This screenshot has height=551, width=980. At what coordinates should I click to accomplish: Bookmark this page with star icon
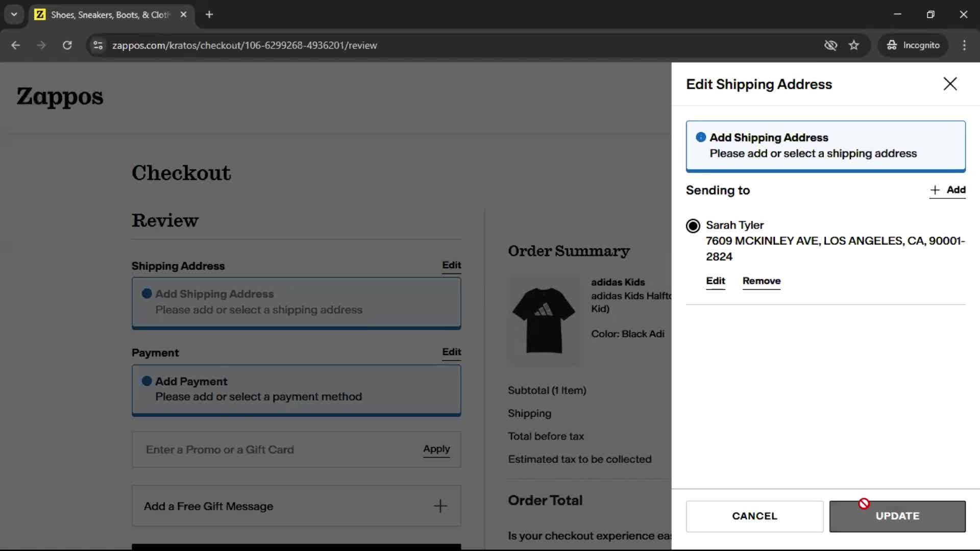tap(854, 45)
